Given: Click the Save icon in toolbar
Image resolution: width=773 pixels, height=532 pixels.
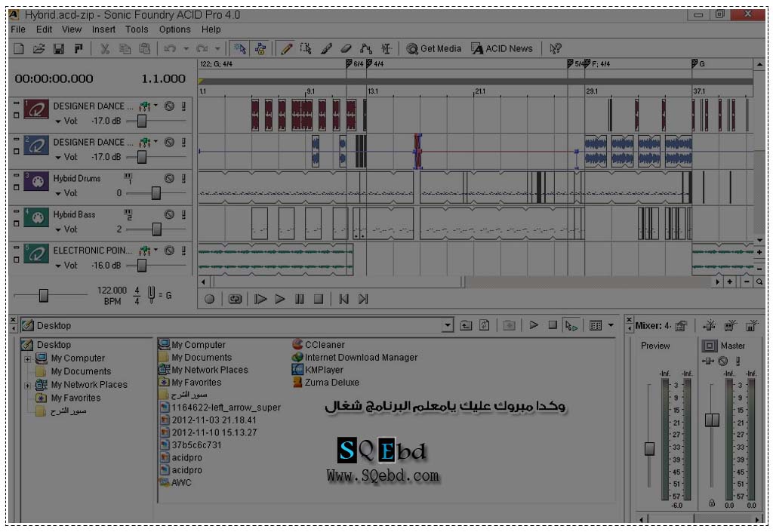Looking at the screenshot, I should pos(58,48).
